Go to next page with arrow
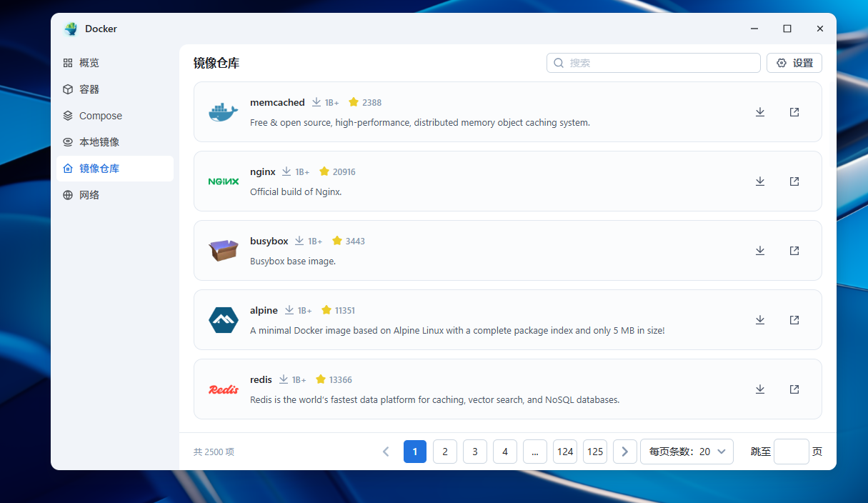 [625, 452]
